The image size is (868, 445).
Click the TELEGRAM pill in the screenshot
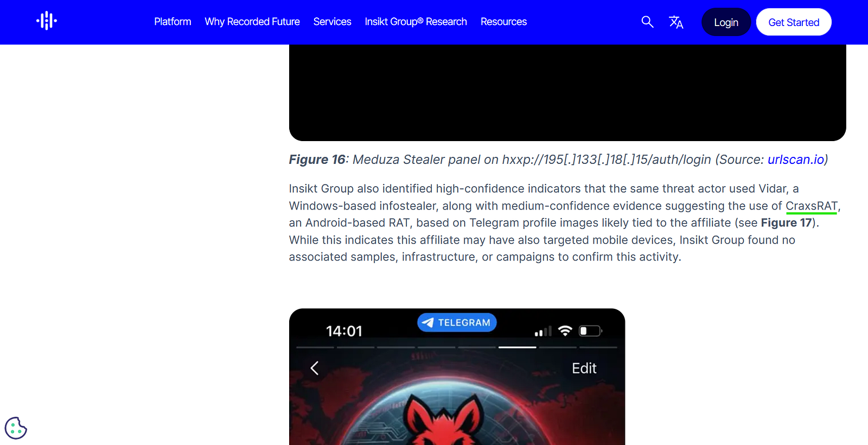pos(457,322)
